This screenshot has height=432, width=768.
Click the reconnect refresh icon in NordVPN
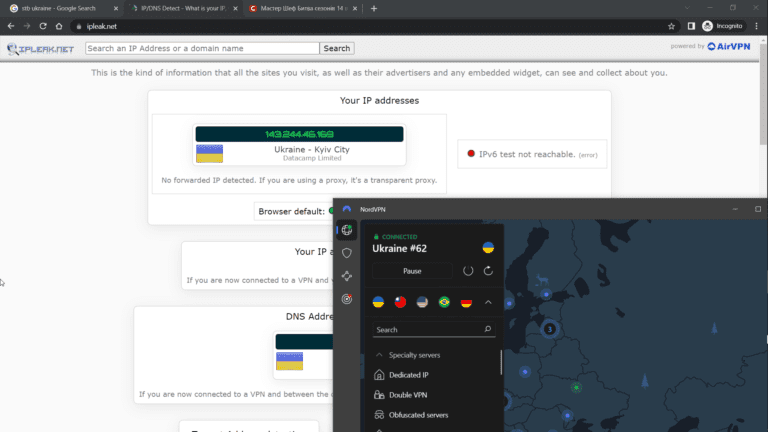[x=488, y=271]
